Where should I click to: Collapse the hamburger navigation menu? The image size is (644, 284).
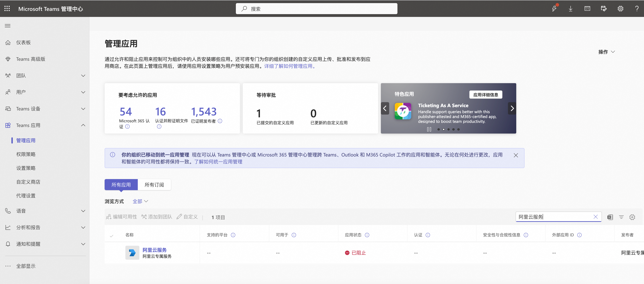point(7,26)
